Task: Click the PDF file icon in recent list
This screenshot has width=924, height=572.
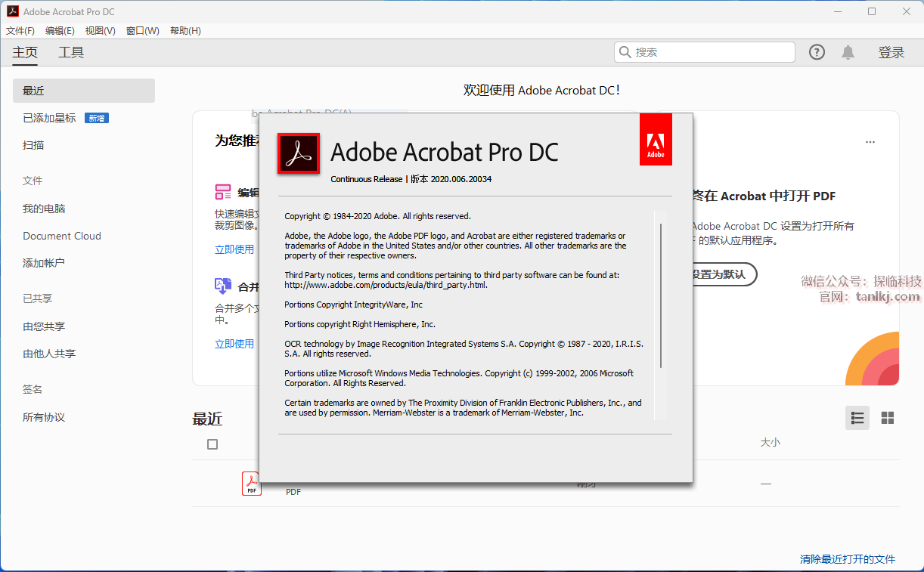Action: click(x=251, y=484)
